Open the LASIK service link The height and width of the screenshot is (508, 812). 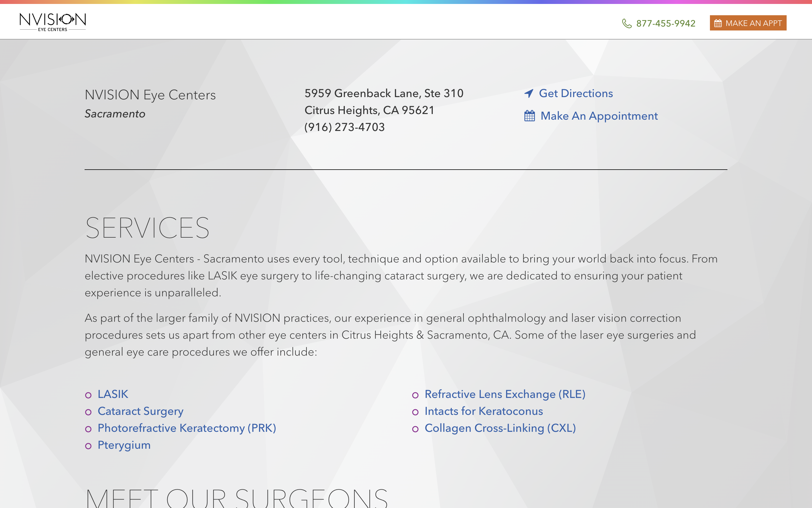113,394
